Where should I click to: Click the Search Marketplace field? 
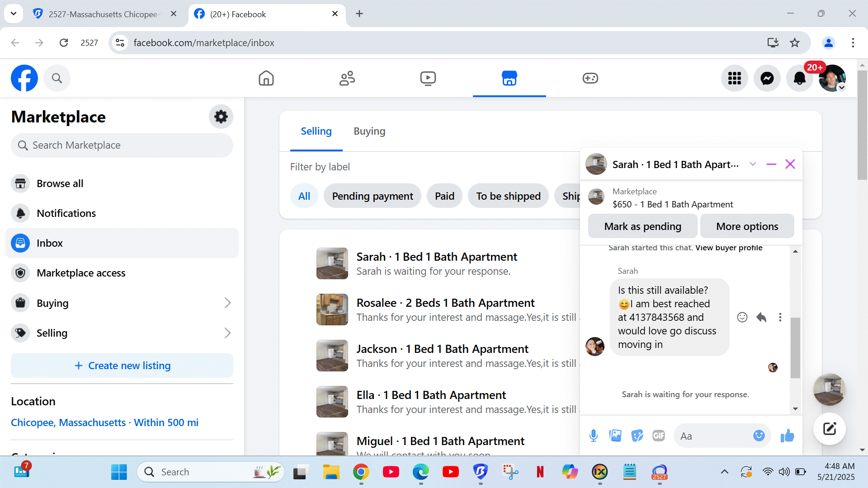pyautogui.click(x=122, y=145)
